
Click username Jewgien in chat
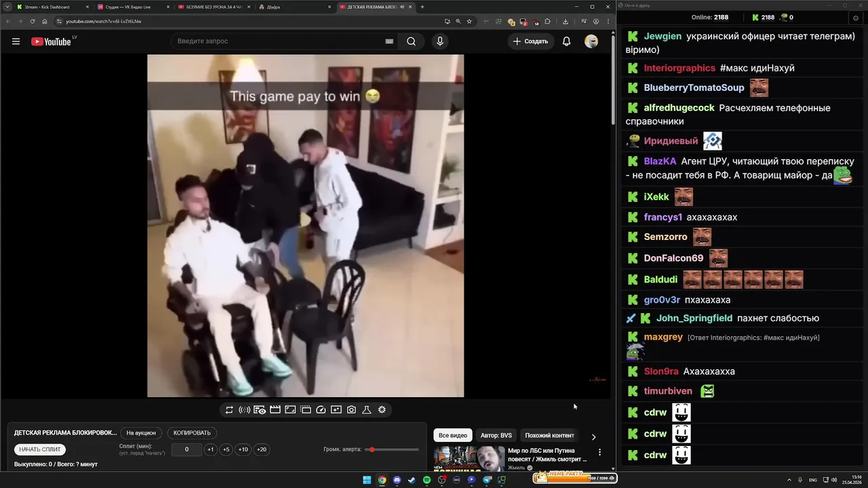(663, 36)
